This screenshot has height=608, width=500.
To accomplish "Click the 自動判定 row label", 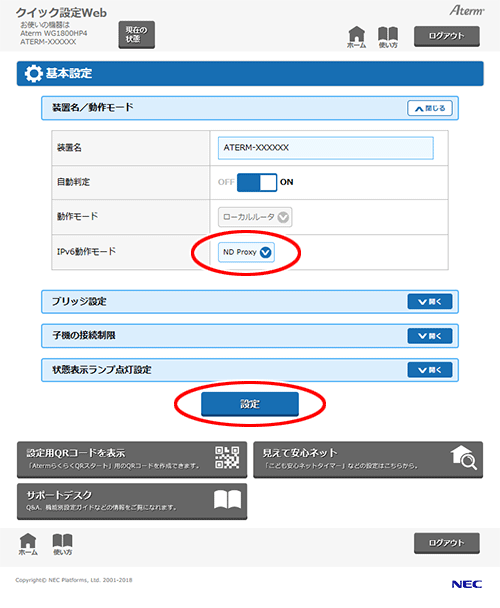I will coord(73,182).
